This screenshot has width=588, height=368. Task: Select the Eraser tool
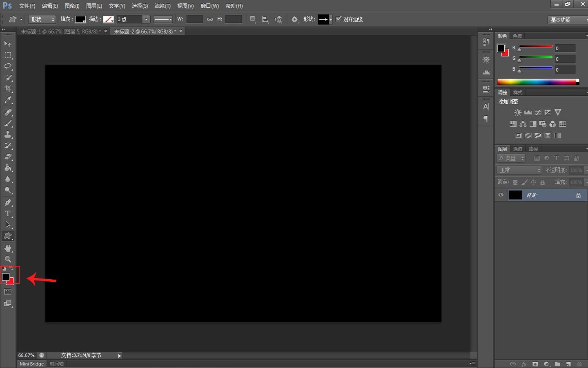(8, 157)
